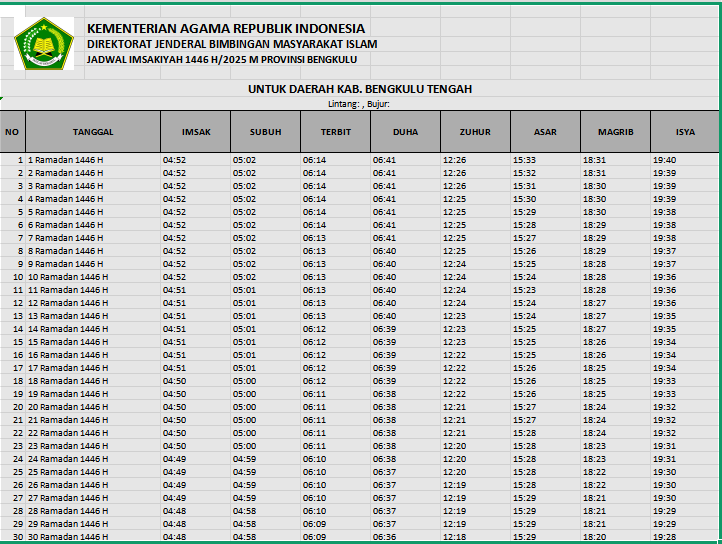Select the 15 Ramadan 1446 H date cell
Image resolution: width=722 pixels, height=544 pixels.
[67, 342]
